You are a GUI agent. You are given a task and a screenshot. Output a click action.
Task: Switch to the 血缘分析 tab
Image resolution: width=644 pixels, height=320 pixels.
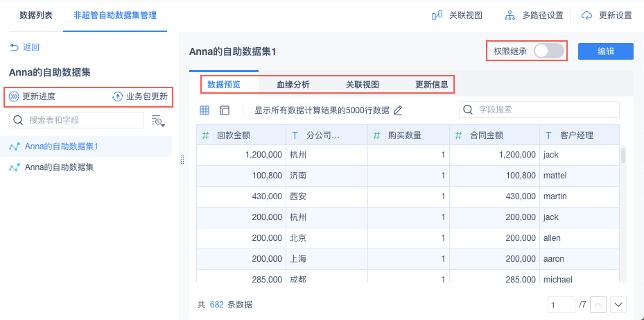pyautogui.click(x=293, y=85)
